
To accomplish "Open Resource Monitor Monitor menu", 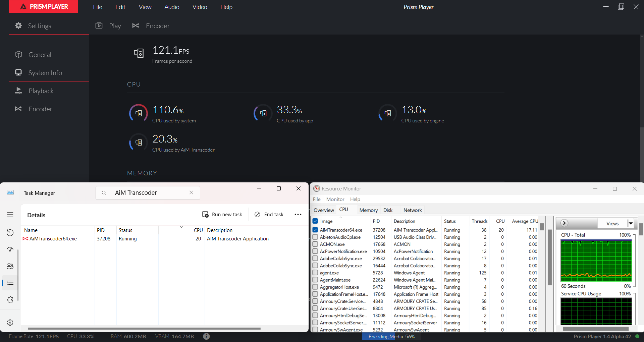I will pos(335,199).
